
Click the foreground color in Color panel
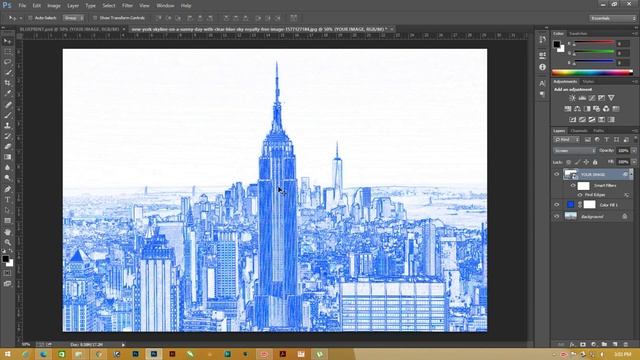point(557,44)
